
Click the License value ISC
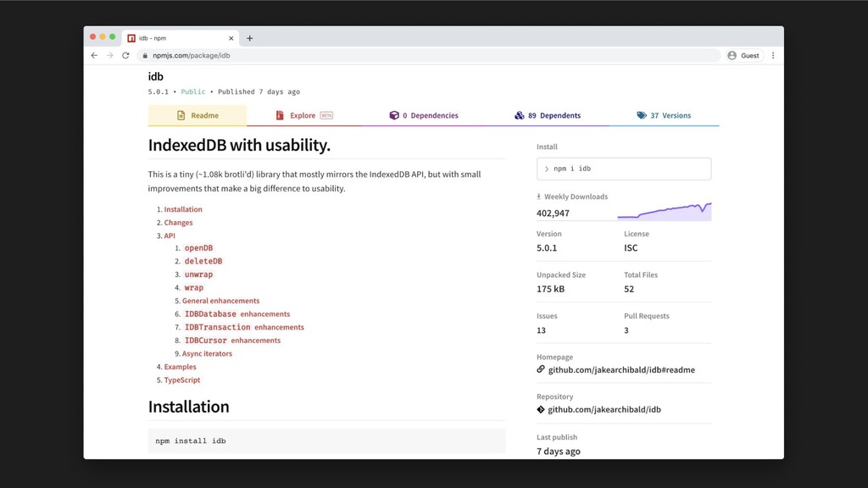(631, 248)
